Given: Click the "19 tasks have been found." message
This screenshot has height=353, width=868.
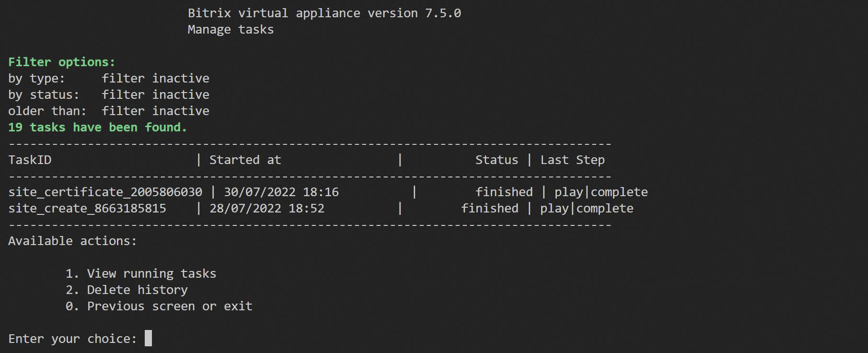Looking at the screenshot, I should [97, 128].
